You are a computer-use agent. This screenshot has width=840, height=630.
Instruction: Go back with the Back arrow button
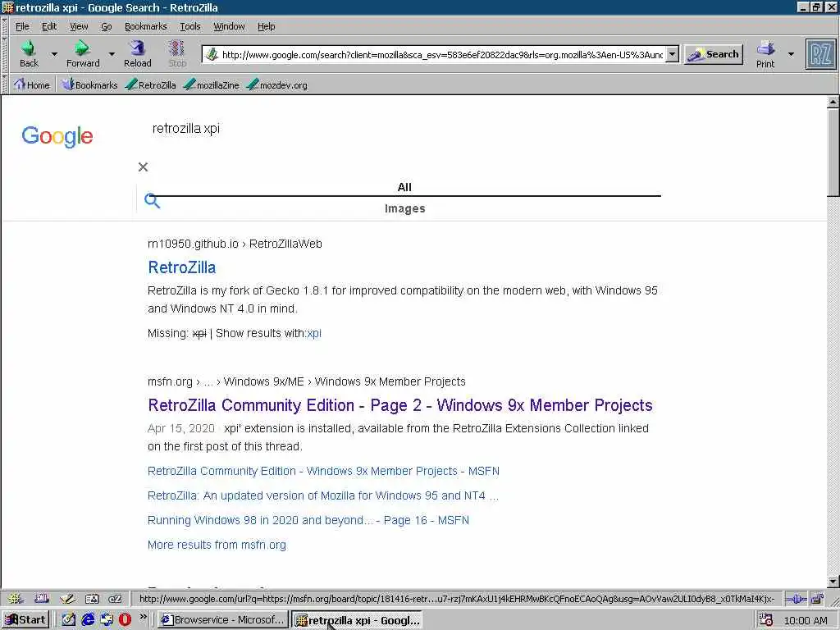tap(29, 53)
